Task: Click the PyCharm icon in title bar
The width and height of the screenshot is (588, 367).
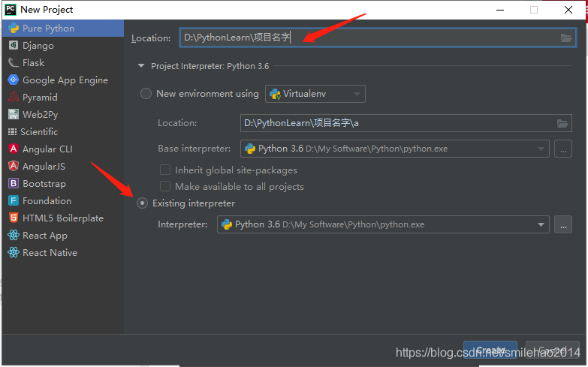Action: click(10, 9)
